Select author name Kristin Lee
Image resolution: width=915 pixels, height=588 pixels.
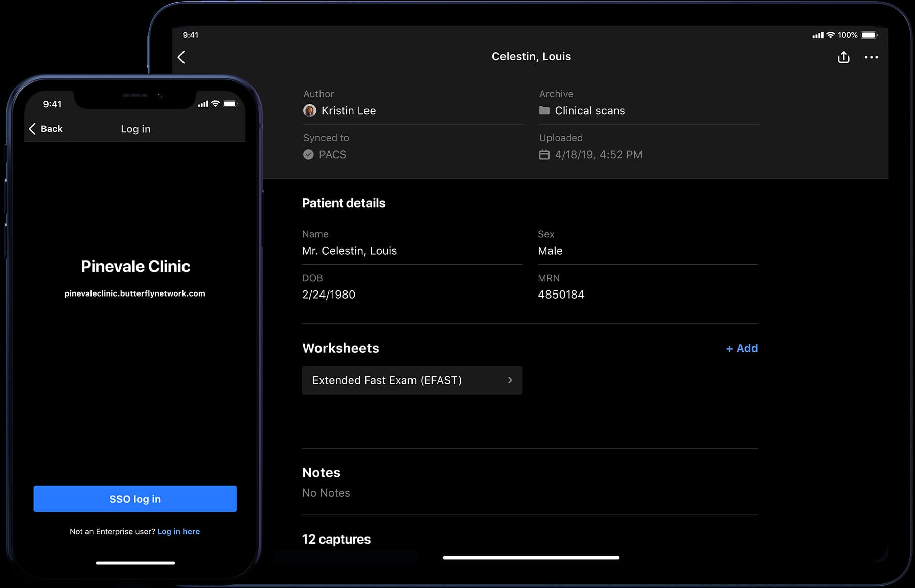[348, 111]
